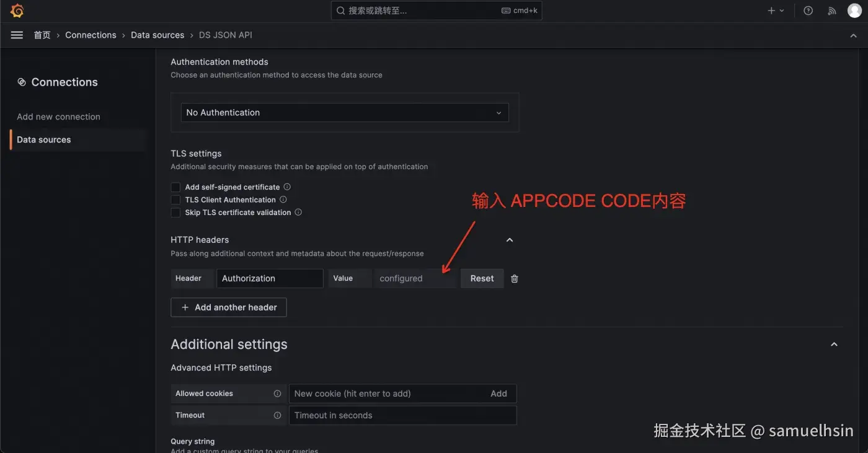The height and width of the screenshot is (453, 868).
Task: Open the hamburger navigation menu
Action: pos(17,35)
